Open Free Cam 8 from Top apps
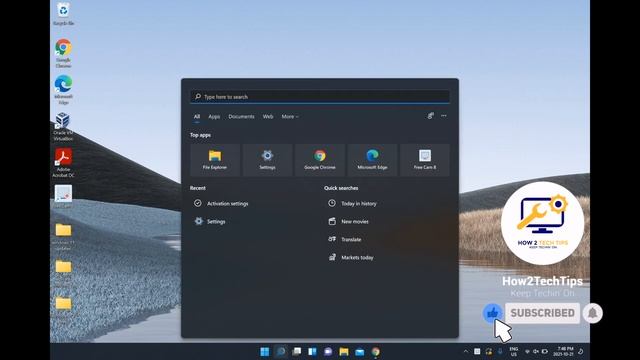Viewport: 640px width, 360px height. click(424, 160)
